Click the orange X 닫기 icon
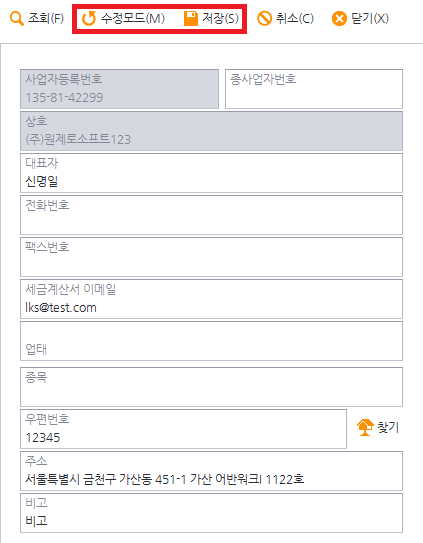Image resolution: width=423 pixels, height=543 pixels. 339,18
